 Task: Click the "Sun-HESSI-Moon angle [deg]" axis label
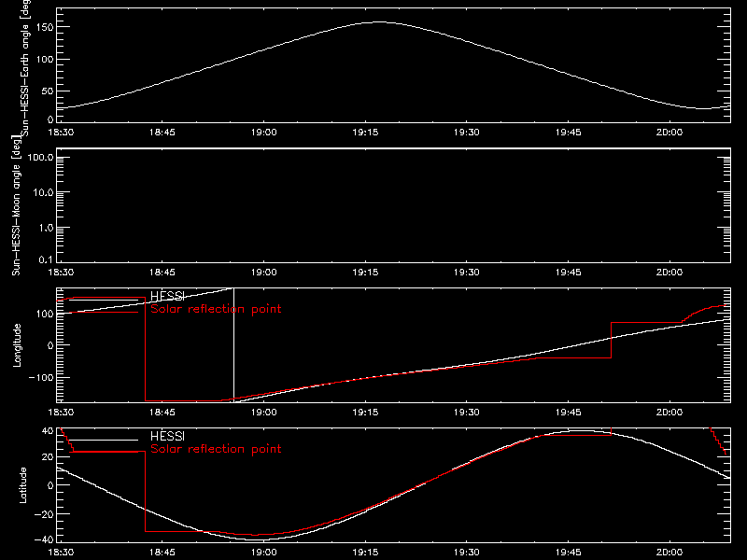(16, 205)
